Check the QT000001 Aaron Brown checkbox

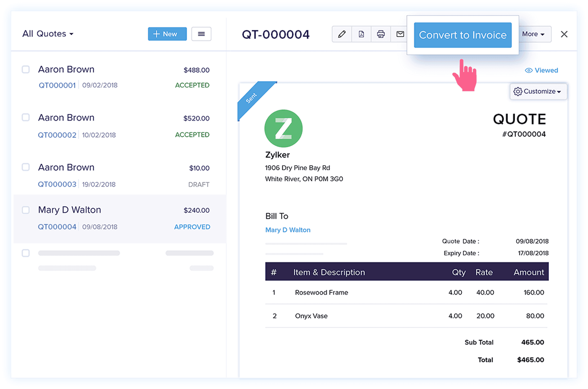[26, 70]
